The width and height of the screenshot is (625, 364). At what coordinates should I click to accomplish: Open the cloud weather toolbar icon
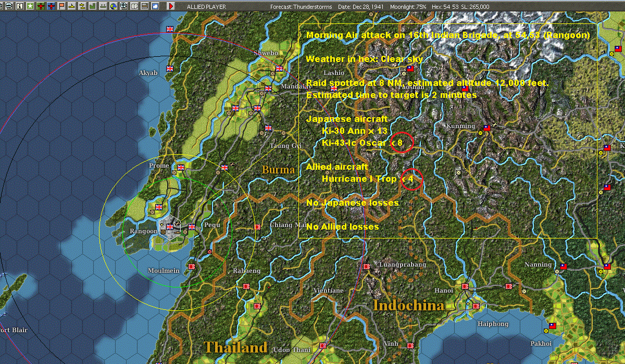pyautogui.click(x=155, y=6)
